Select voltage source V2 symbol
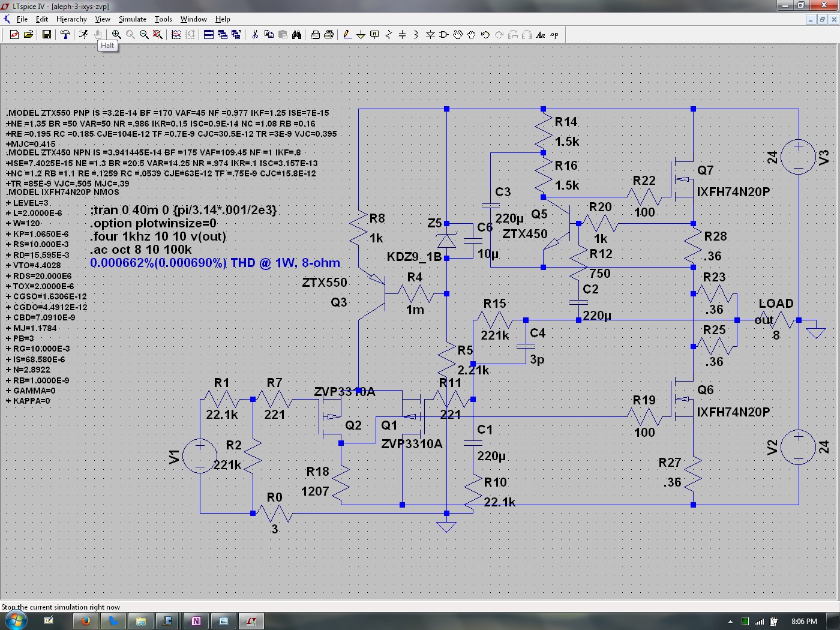 799,447
